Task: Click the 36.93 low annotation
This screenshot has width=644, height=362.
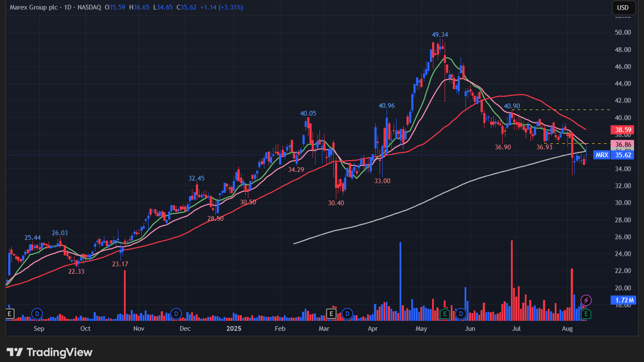Action: click(544, 147)
